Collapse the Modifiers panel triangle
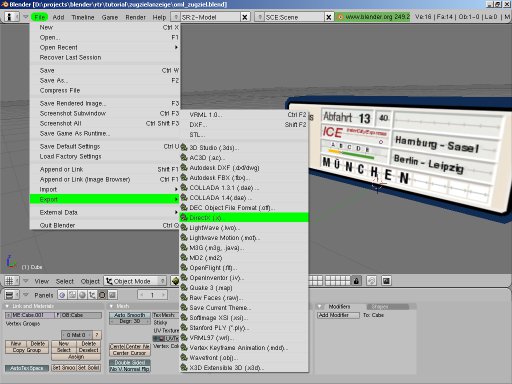Image resolution: width=512 pixels, height=384 pixels. click(319, 306)
